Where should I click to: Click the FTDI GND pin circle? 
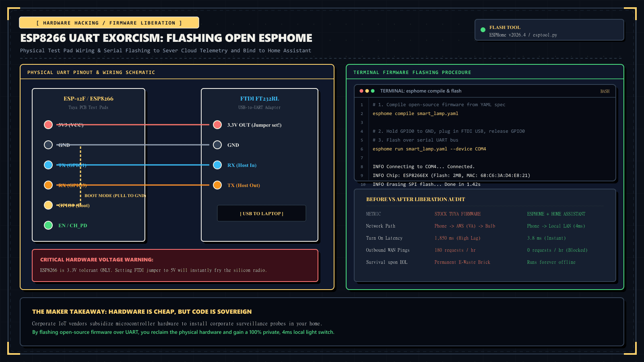pos(217,145)
